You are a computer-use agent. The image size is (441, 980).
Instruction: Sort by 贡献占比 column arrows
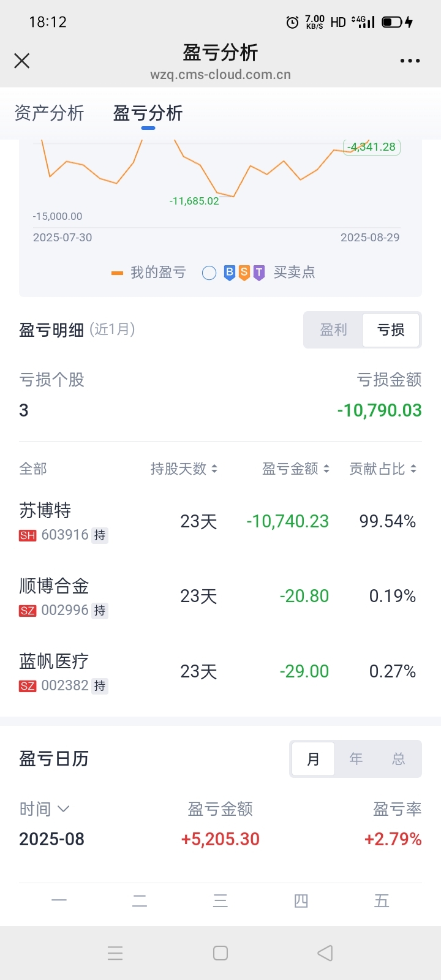click(413, 469)
